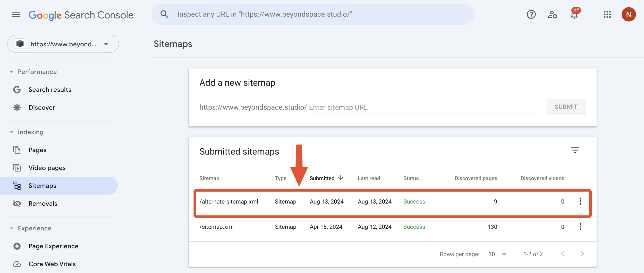
Task: Click the Submitted sort arrow
Action: pos(341,178)
